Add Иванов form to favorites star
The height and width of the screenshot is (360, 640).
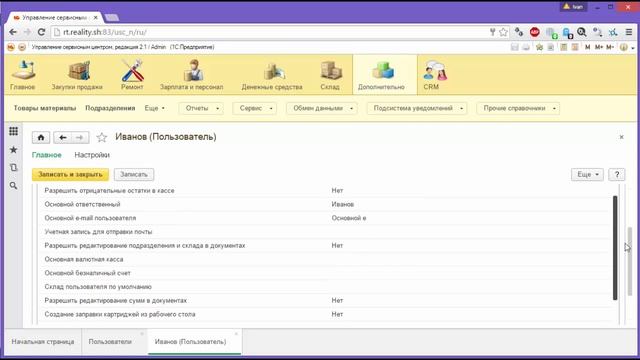(x=102, y=138)
